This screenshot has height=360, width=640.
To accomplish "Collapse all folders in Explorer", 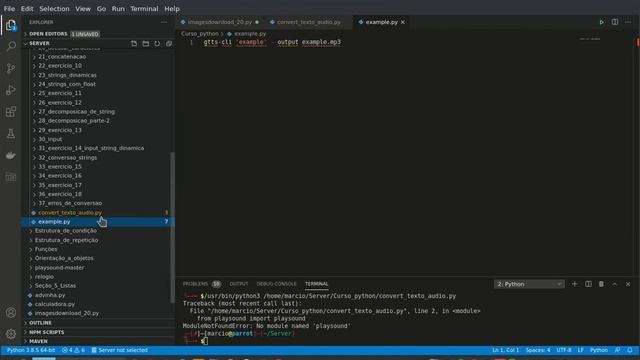I will coord(169,43).
